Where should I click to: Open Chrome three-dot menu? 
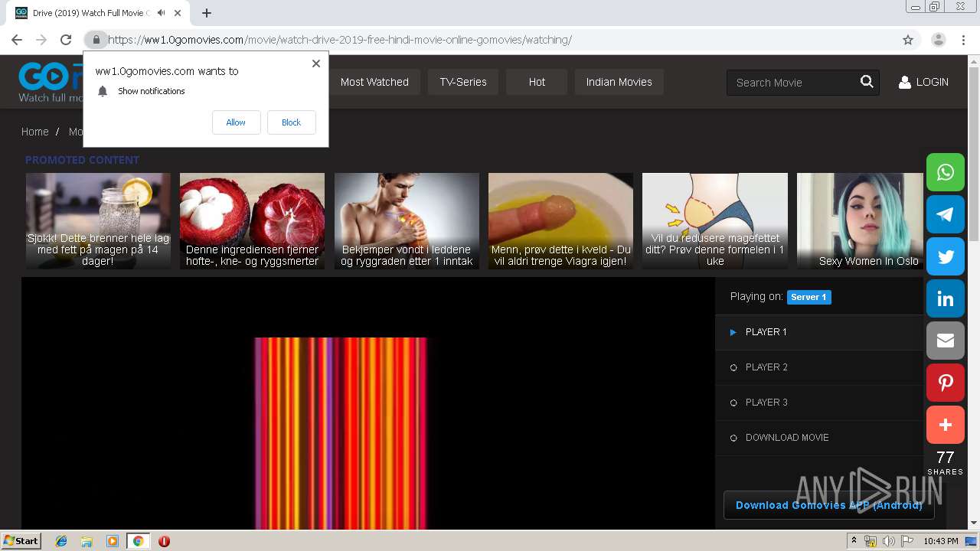pos(963,40)
